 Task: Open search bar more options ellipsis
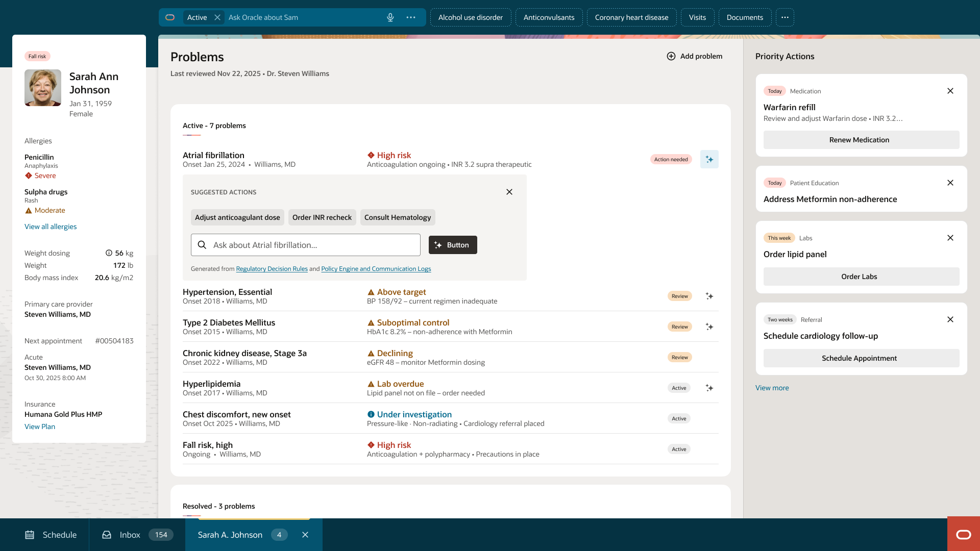coord(411,17)
